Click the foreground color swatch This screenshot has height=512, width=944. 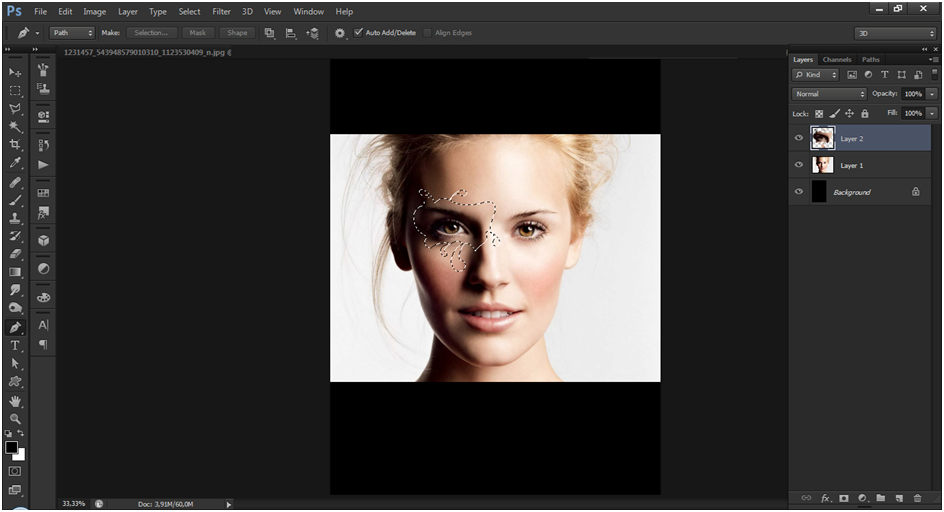pos(11,447)
